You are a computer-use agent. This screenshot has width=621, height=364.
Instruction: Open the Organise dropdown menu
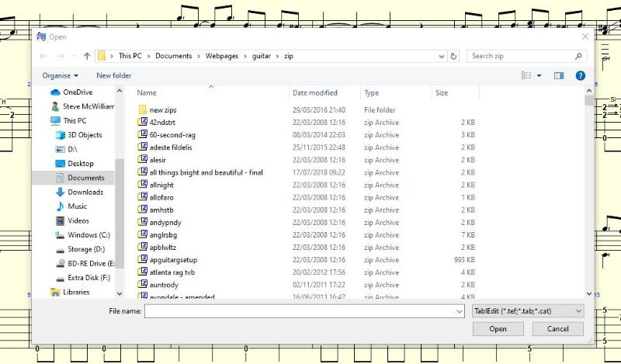pos(61,75)
